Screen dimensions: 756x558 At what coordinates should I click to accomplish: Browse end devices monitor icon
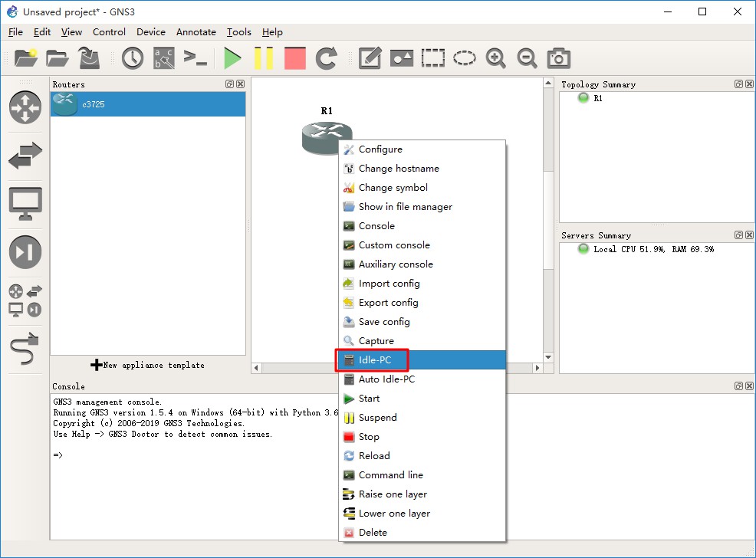pos(25,203)
